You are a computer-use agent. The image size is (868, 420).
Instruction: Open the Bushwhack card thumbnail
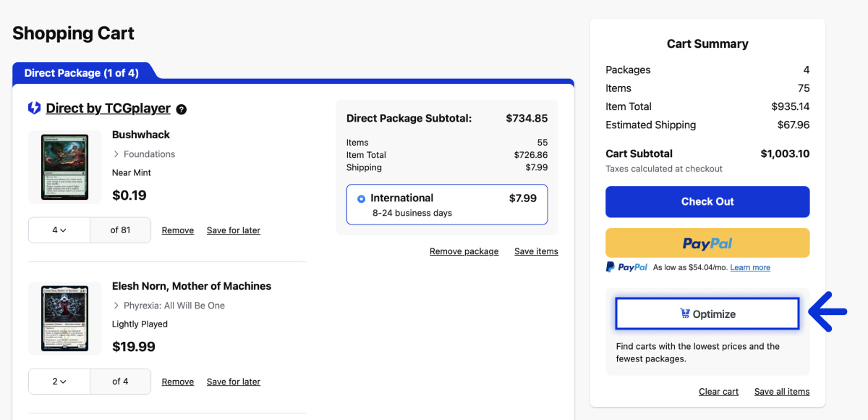64,167
